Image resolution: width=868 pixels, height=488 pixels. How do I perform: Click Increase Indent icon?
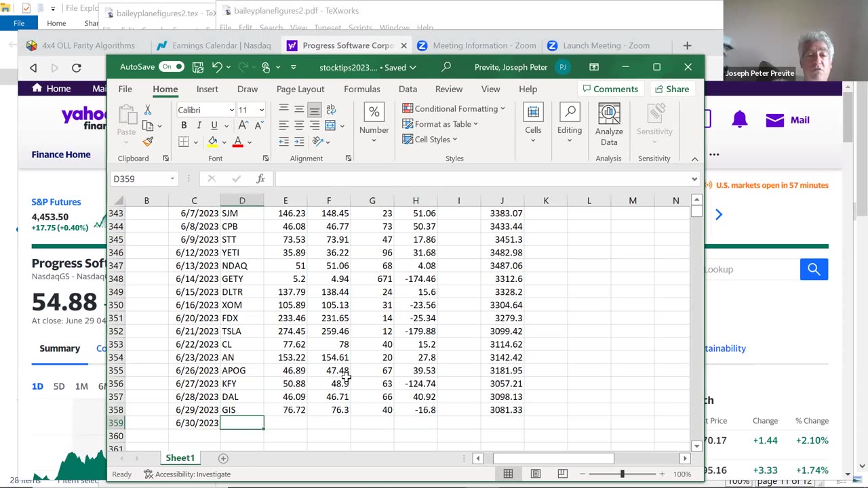click(x=299, y=142)
